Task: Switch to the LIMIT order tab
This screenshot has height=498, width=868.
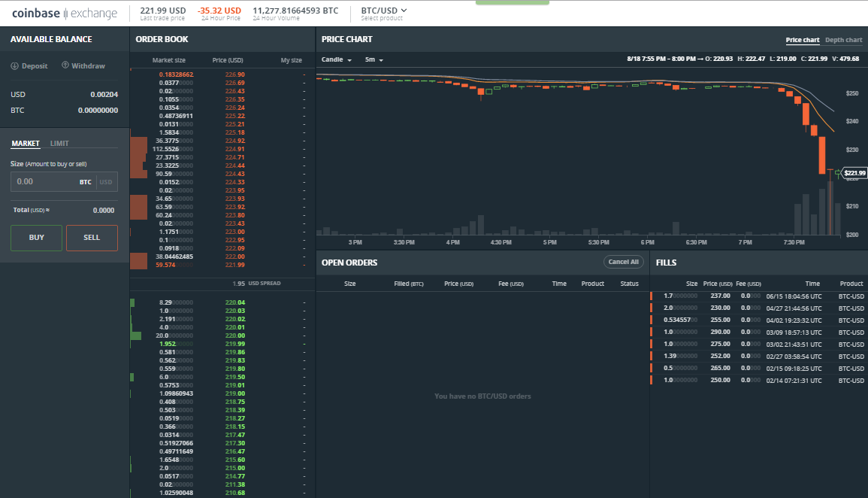Action: (x=59, y=144)
